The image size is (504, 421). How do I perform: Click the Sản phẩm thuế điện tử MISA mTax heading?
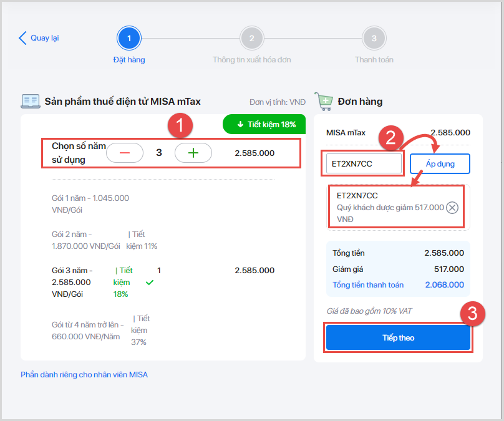point(122,102)
